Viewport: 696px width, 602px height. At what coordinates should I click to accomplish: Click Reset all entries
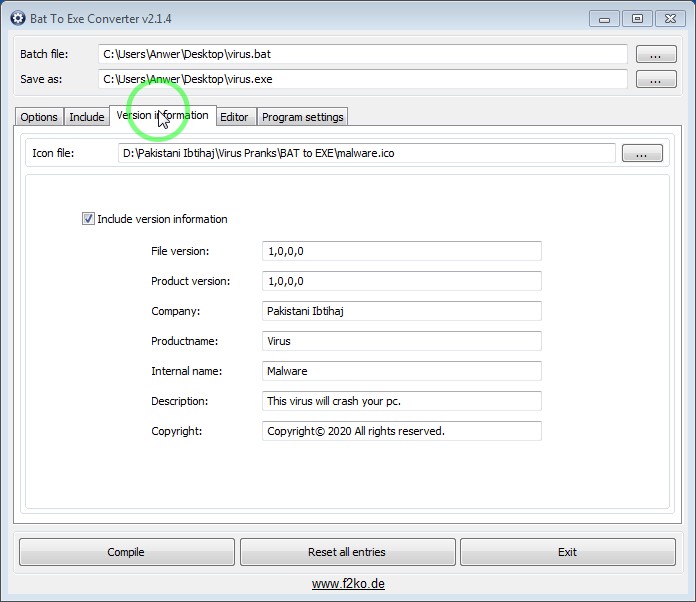coord(348,552)
